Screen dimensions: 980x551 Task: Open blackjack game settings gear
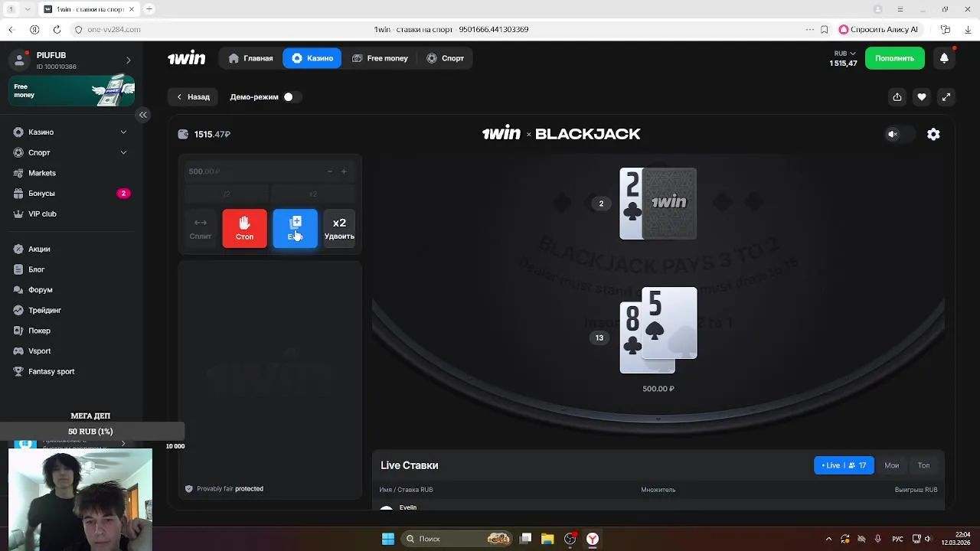coord(933,134)
